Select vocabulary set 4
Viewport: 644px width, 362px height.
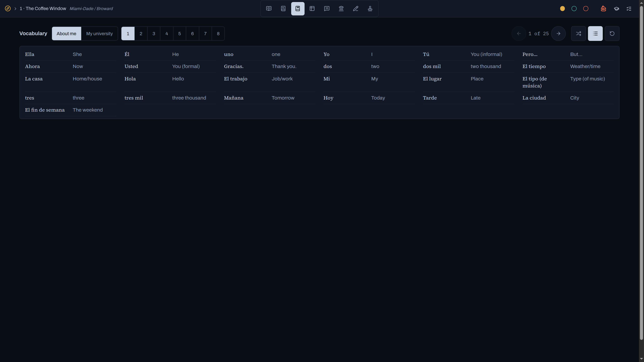coord(167,34)
